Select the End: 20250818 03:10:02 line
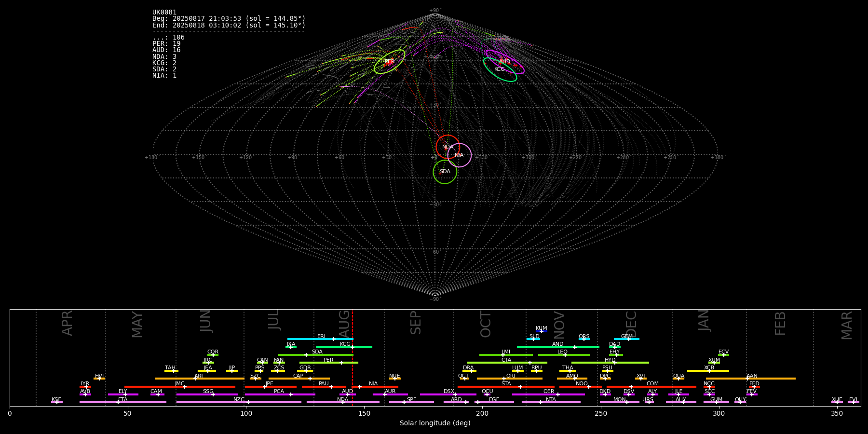The image size is (868, 434). pos(229,25)
